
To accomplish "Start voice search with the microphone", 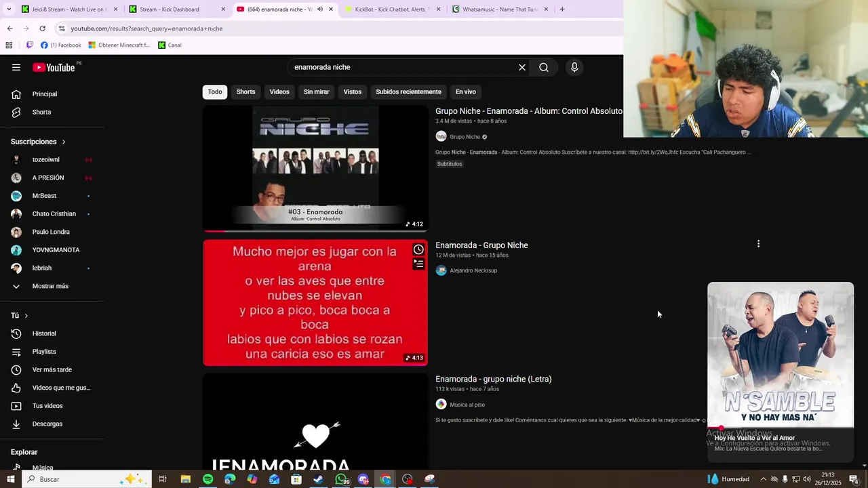I will pyautogui.click(x=574, y=67).
